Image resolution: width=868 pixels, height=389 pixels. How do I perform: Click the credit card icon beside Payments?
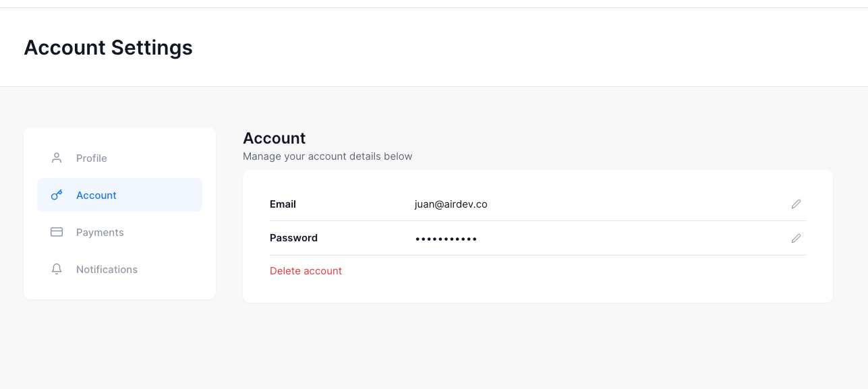tap(57, 232)
